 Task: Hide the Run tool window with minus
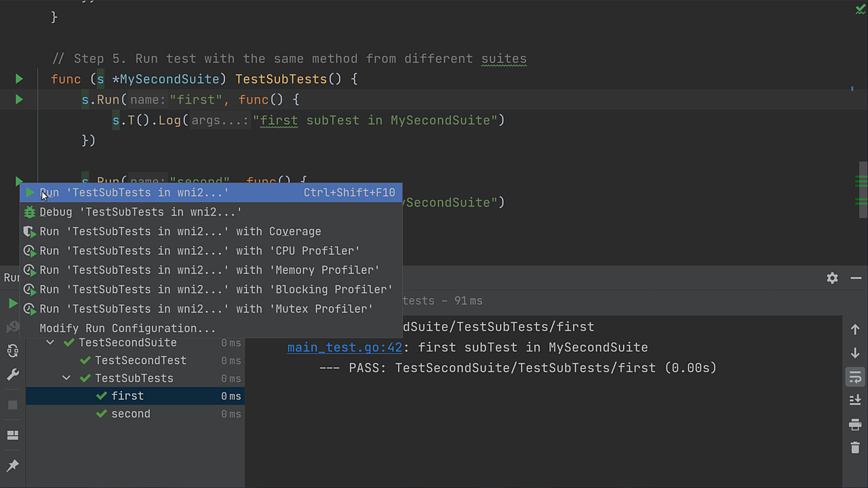pos(856,278)
